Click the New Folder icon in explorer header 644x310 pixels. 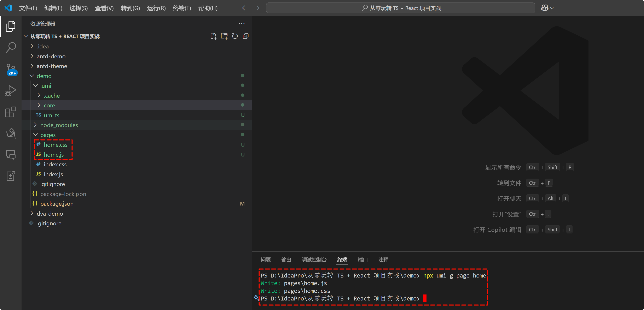point(224,36)
